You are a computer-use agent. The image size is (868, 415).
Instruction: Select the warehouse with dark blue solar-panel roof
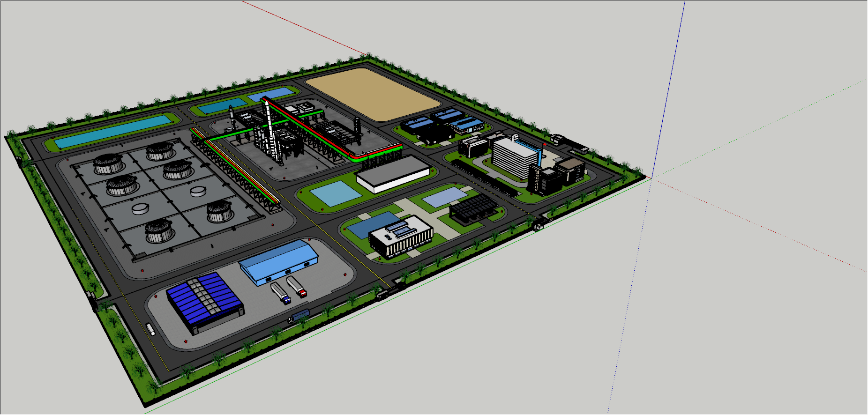coord(205,303)
